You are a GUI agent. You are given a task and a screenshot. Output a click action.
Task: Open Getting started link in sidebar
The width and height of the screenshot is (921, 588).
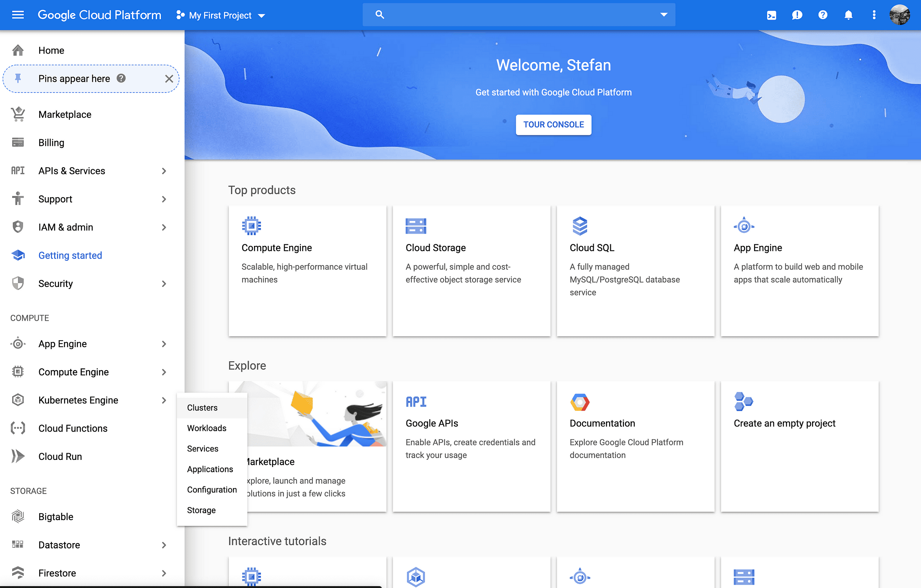coord(70,255)
